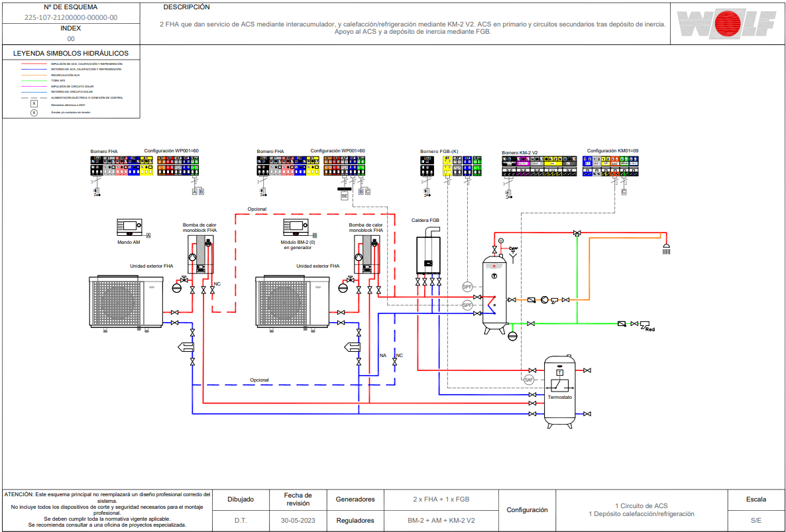Select the upper SPF sensor circle

[467, 287]
